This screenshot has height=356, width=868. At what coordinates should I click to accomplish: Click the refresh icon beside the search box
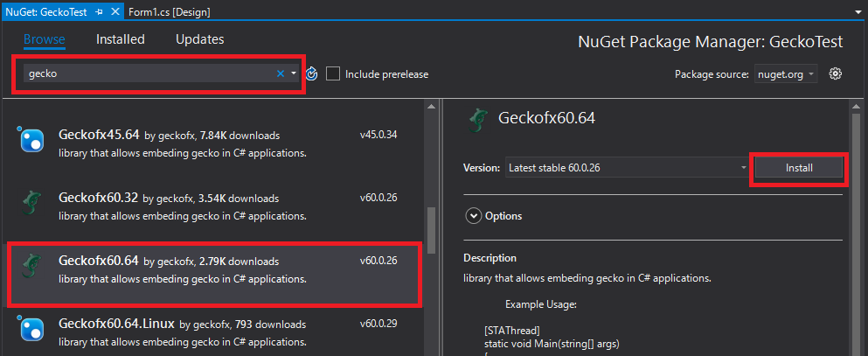(x=312, y=73)
